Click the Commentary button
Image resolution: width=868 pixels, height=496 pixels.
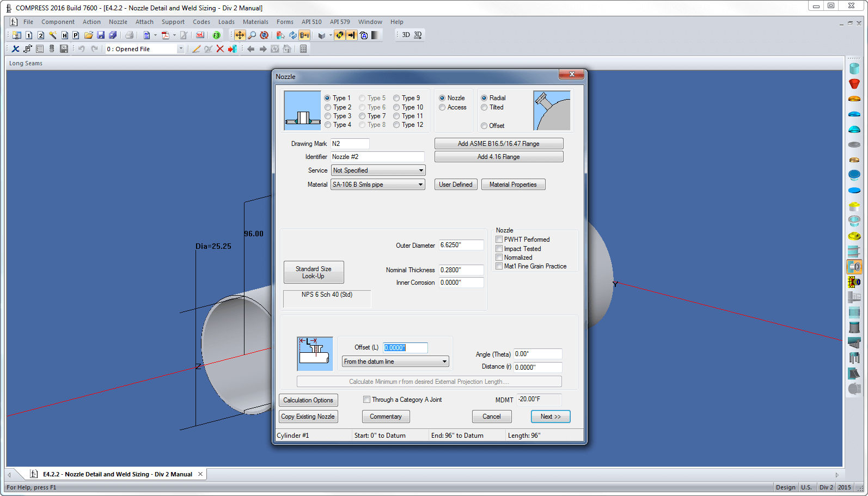386,417
